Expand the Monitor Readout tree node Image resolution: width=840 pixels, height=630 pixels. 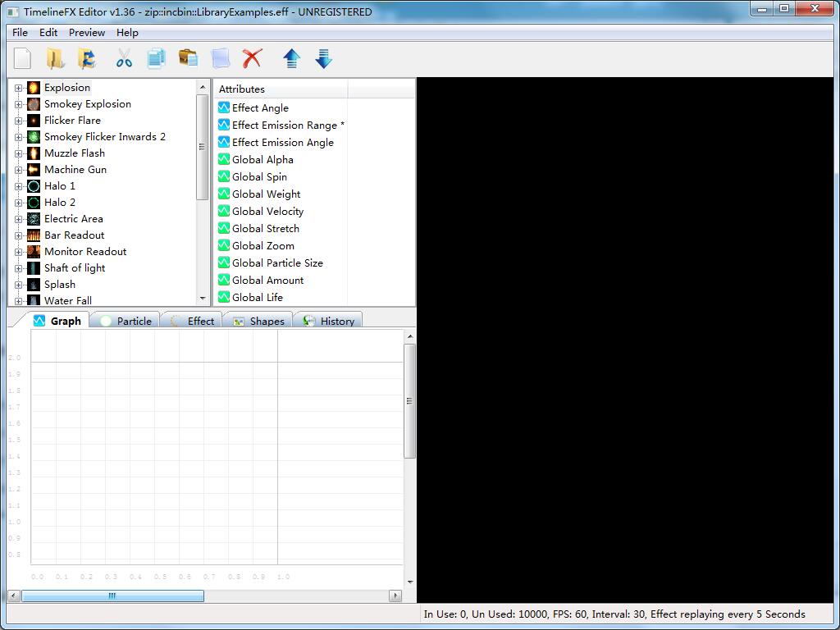tap(18, 252)
